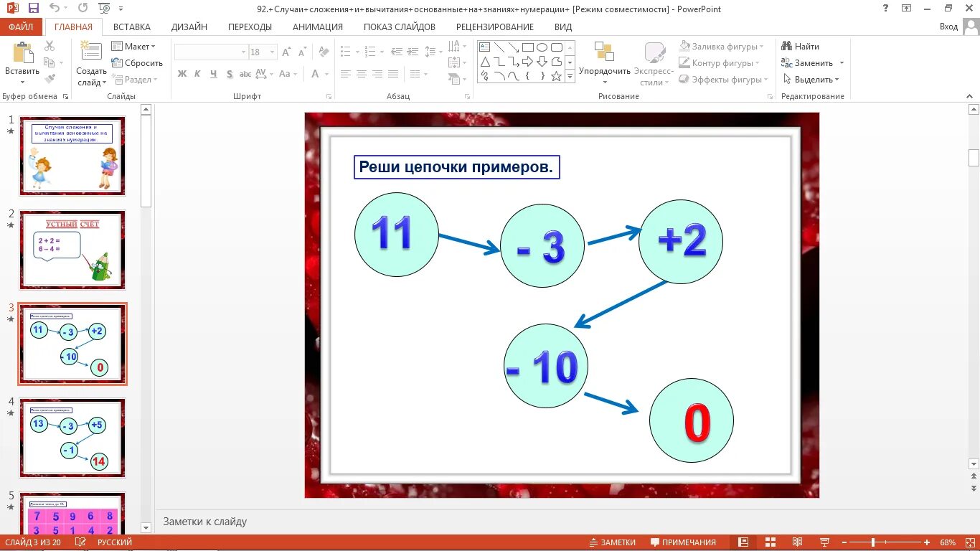The height and width of the screenshot is (551, 980).
Task: Clear all formatting with eraser icon
Action: click(324, 52)
